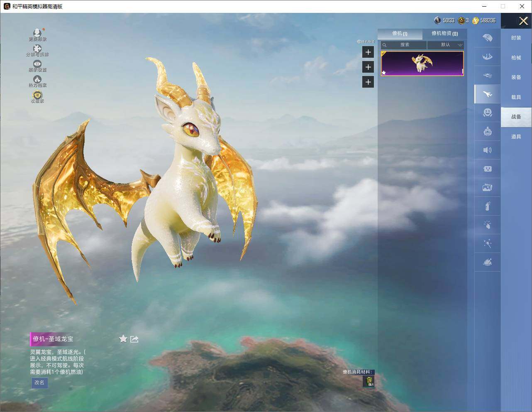This screenshot has height=412, width=532.
Task: Maximize the emulator window
Action: click(503, 6)
